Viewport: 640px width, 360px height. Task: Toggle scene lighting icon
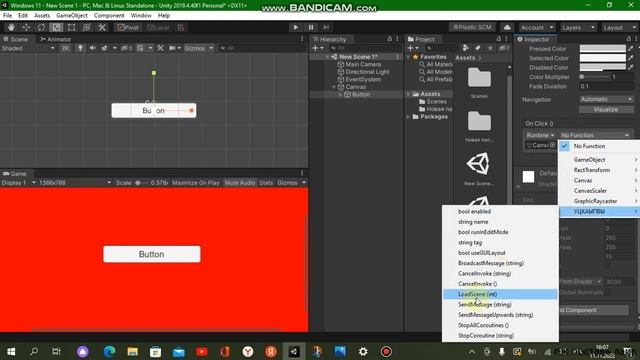point(80,48)
